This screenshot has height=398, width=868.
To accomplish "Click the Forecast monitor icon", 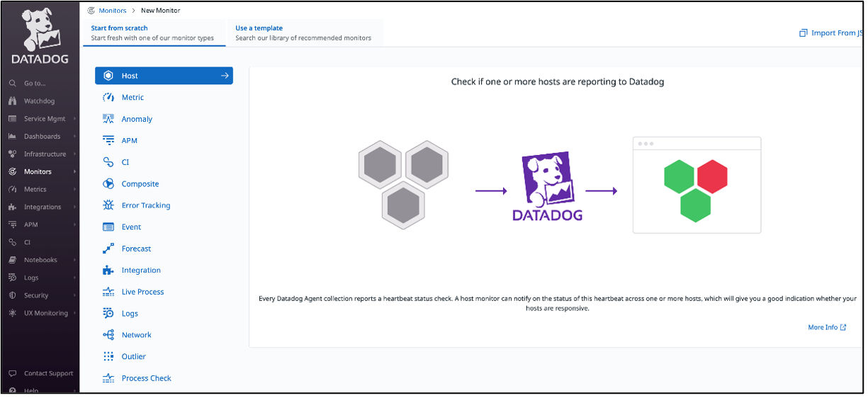I will tap(108, 249).
